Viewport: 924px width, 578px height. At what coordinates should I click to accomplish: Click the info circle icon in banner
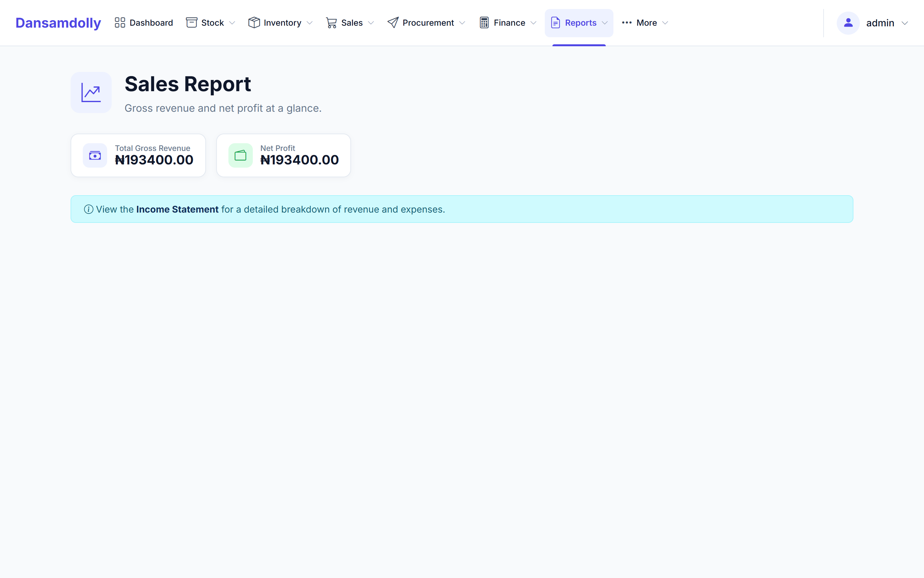coord(89,209)
